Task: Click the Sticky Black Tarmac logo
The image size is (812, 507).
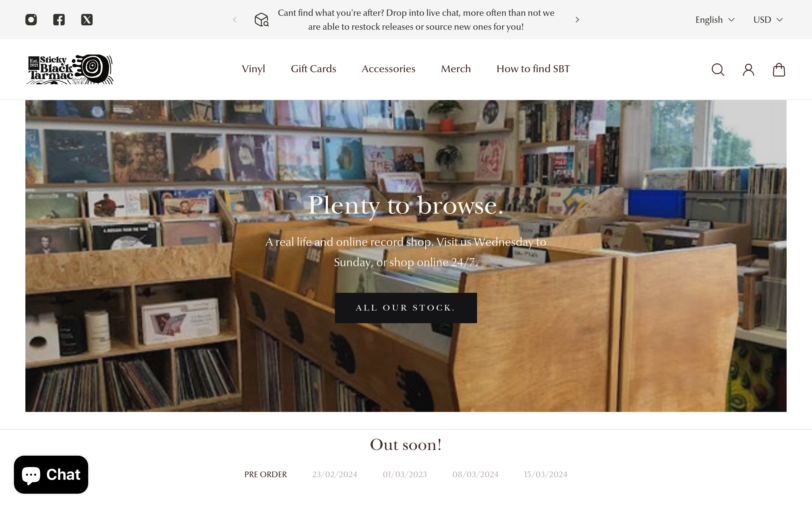Action: coord(70,69)
